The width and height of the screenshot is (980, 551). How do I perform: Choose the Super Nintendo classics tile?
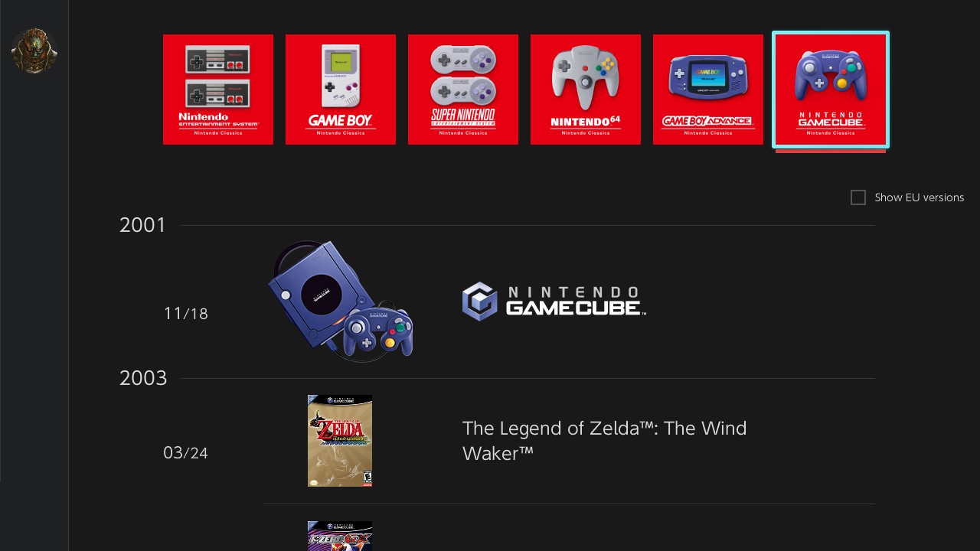[x=463, y=90]
